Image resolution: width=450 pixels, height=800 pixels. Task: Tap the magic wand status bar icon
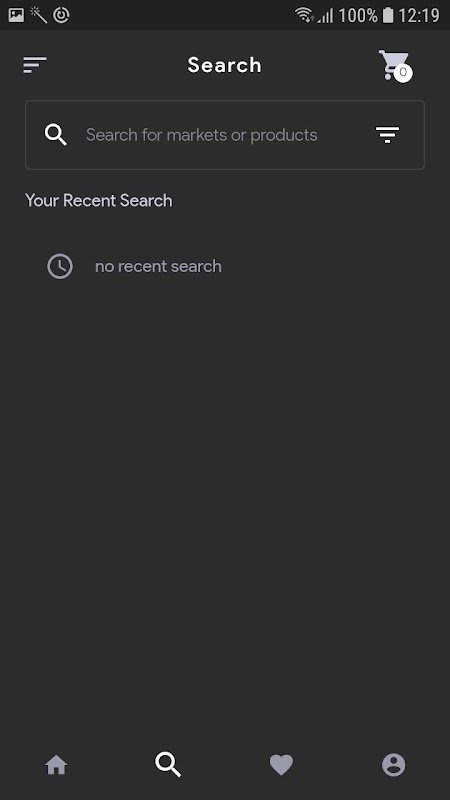point(38,15)
